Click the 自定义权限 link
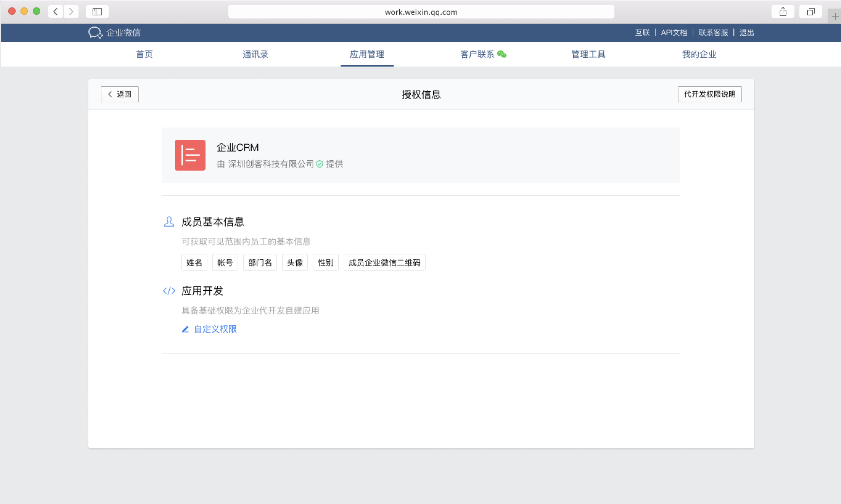The height and width of the screenshot is (504, 841). [x=215, y=329]
